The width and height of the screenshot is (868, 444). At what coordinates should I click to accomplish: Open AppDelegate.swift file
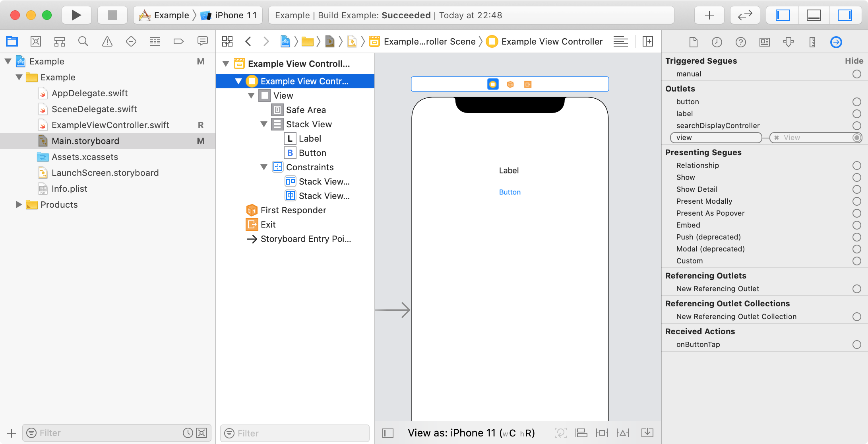click(90, 93)
